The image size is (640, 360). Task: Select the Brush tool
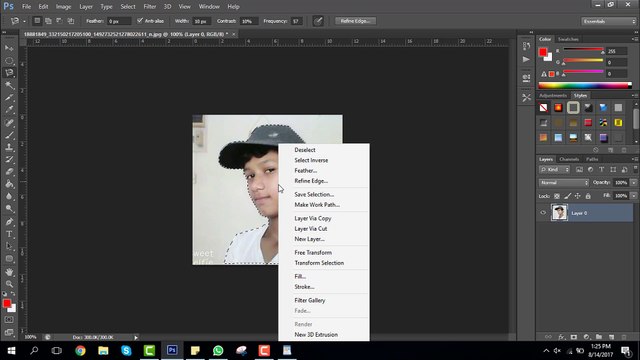(9, 135)
